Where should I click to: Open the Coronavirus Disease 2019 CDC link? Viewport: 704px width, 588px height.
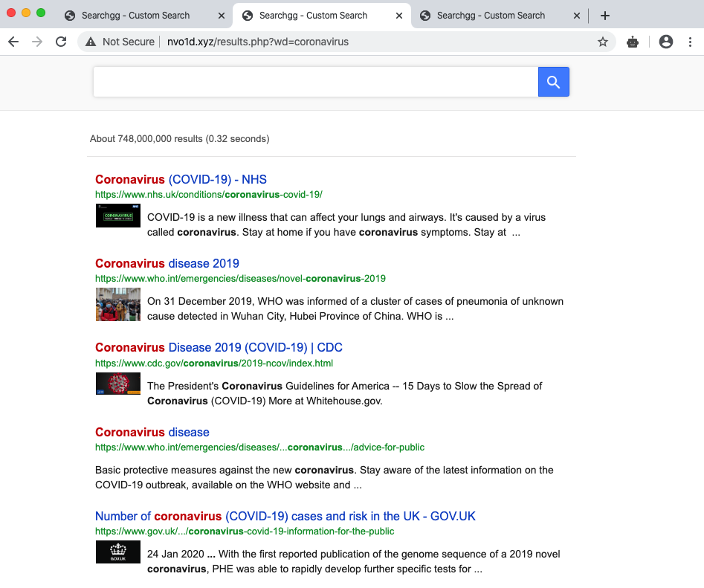pos(219,347)
